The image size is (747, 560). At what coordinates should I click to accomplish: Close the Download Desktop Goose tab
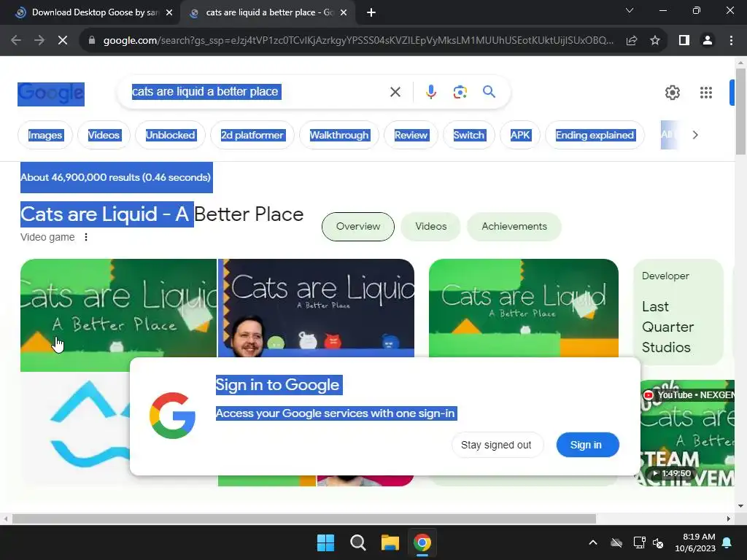[169, 12]
